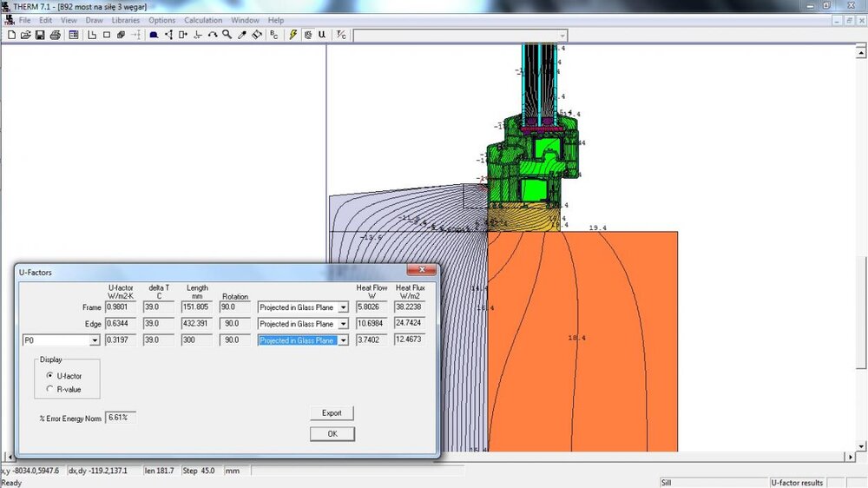This screenshot has height=488, width=868.
Task: Click the Frame U-factor value field
Action: click(x=120, y=307)
